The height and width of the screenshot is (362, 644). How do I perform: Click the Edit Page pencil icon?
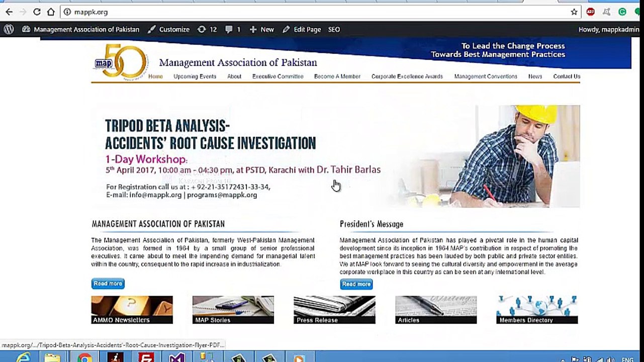pos(286,29)
